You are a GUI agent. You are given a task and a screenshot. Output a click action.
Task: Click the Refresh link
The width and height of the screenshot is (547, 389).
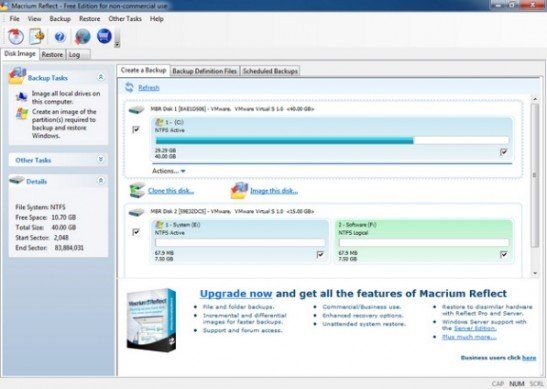149,88
